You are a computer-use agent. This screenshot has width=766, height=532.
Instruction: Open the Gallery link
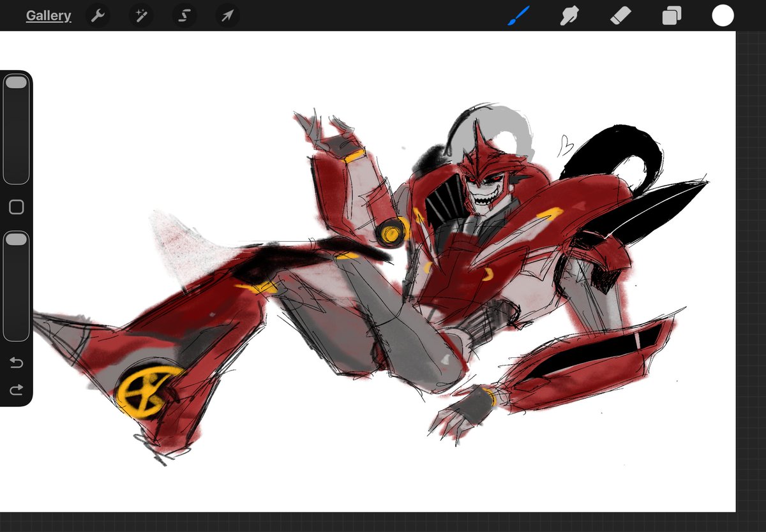[x=49, y=16]
